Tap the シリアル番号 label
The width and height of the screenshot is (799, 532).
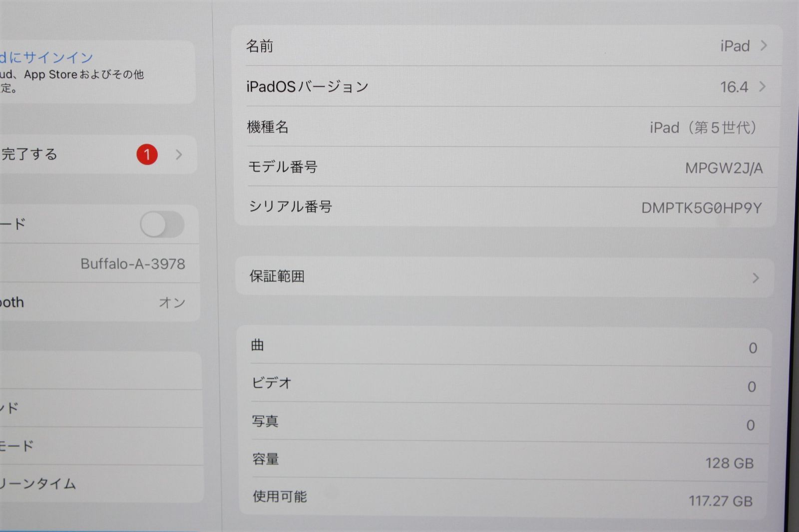pos(290,207)
